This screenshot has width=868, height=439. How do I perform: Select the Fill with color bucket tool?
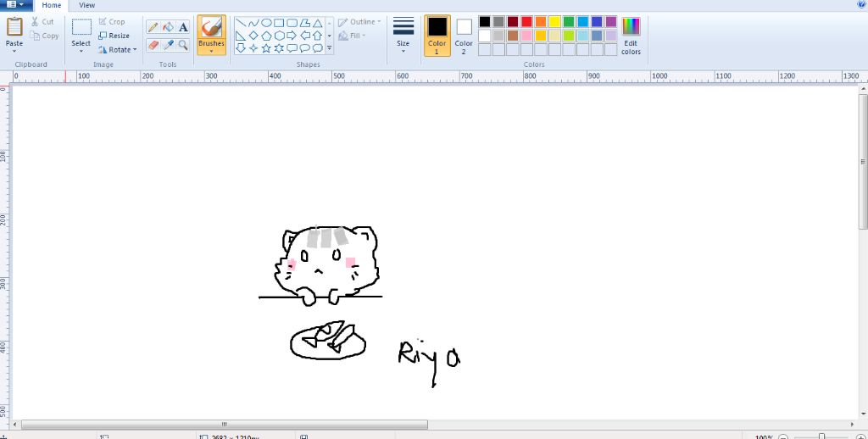169,27
